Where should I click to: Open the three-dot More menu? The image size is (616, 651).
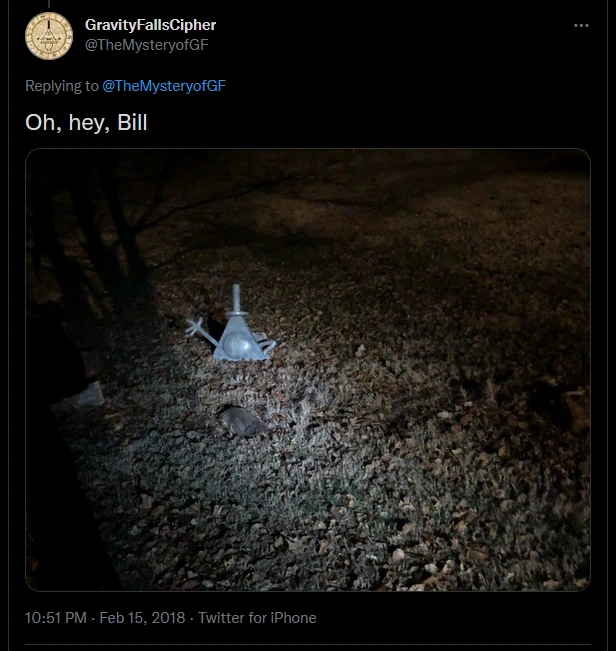click(x=581, y=26)
